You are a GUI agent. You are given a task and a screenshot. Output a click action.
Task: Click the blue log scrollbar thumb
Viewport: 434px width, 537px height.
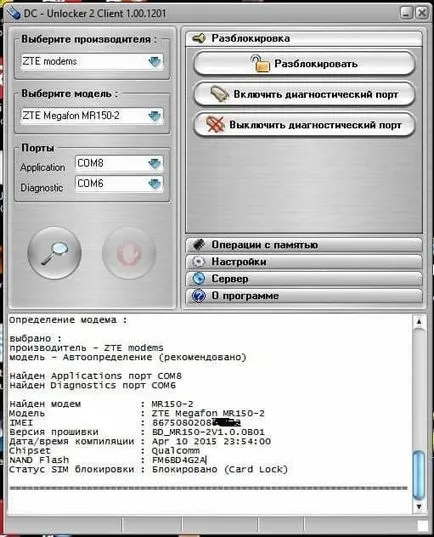point(419,475)
